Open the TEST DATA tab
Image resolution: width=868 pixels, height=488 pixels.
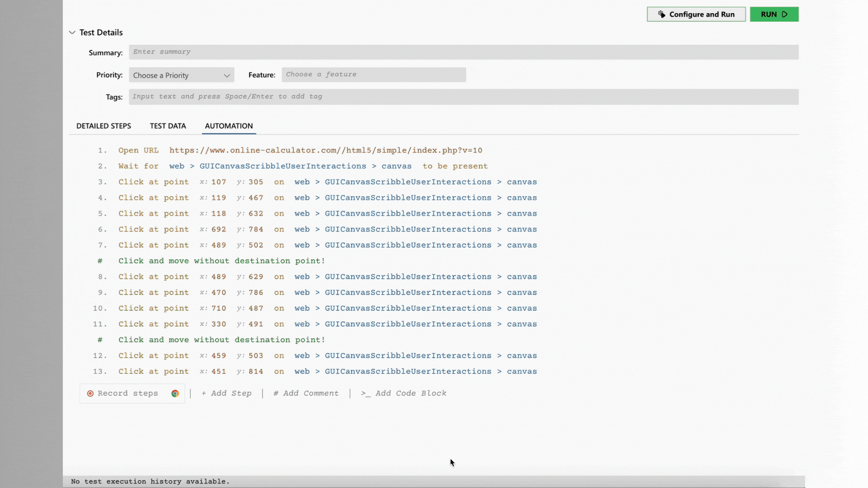coord(168,126)
